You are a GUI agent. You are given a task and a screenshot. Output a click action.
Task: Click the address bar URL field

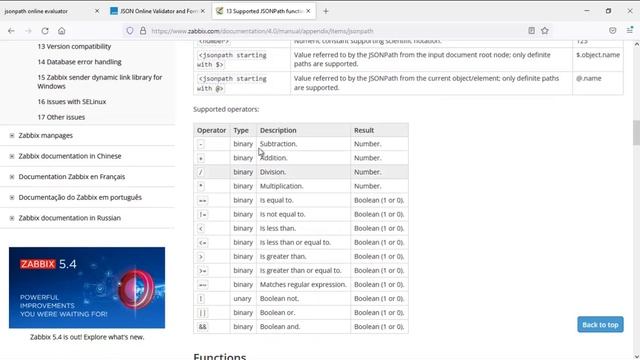pos(335,31)
